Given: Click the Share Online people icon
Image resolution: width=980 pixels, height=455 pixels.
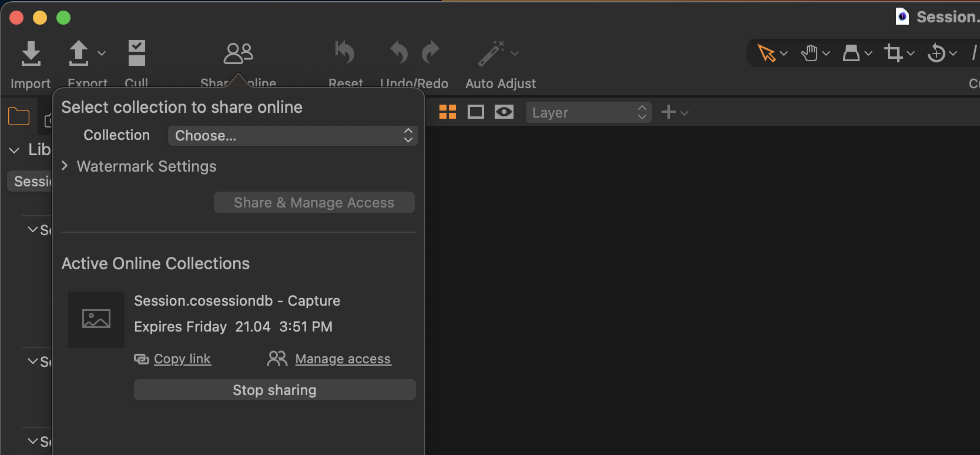Looking at the screenshot, I should 238,53.
